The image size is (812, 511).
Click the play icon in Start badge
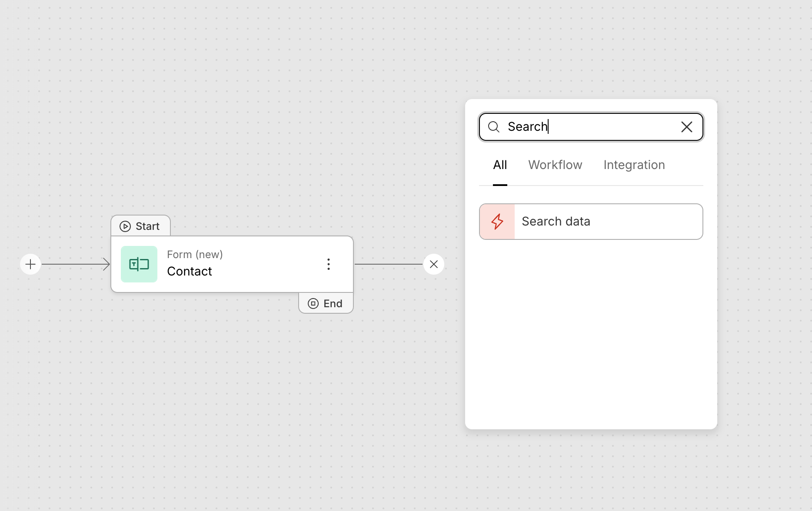(125, 226)
